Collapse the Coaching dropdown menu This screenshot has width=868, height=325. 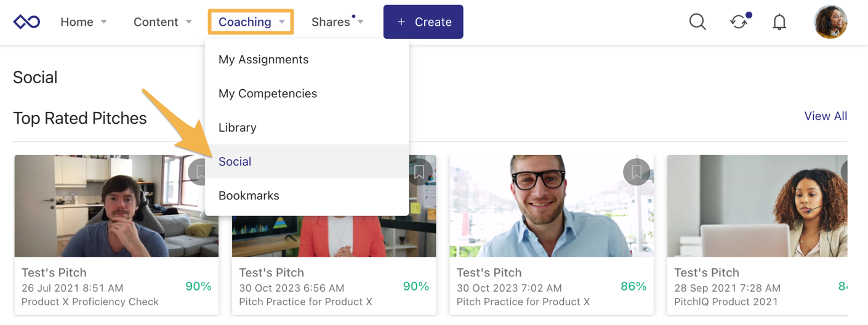(x=251, y=22)
